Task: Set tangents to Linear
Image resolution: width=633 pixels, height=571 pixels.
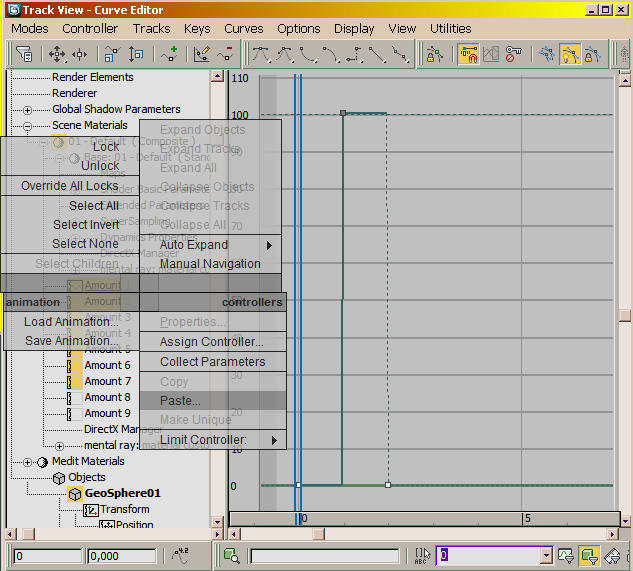Action: tap(377, 54)
